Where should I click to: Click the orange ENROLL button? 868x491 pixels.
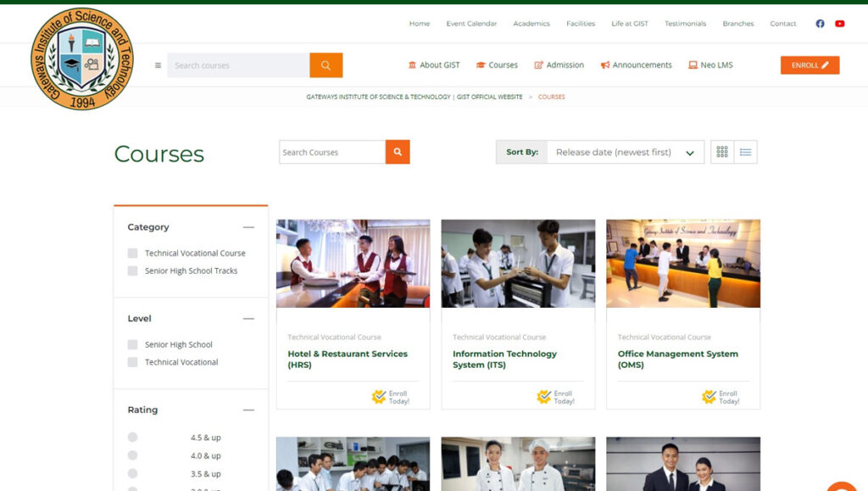click(810, 65)
